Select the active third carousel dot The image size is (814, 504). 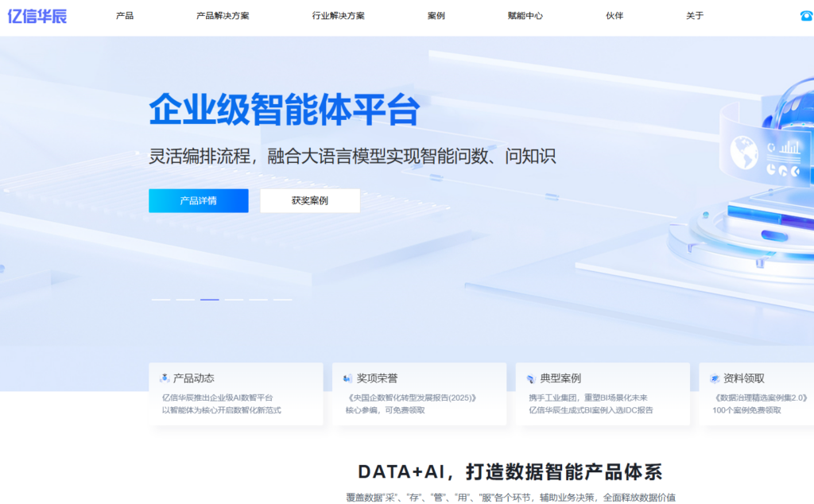[x=210, y=298]
